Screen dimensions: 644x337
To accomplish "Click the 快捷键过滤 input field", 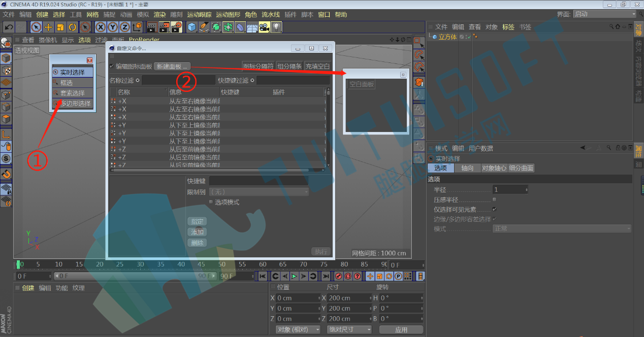I will click(293, 80).
